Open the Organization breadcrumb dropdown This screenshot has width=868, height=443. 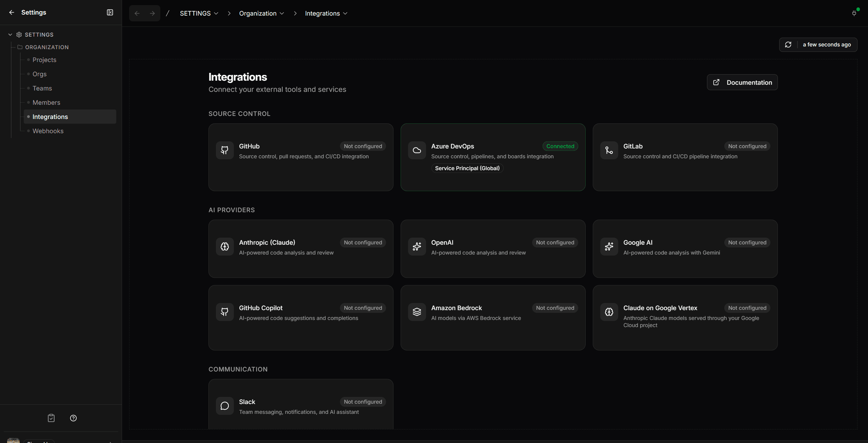tap(261, 13)
